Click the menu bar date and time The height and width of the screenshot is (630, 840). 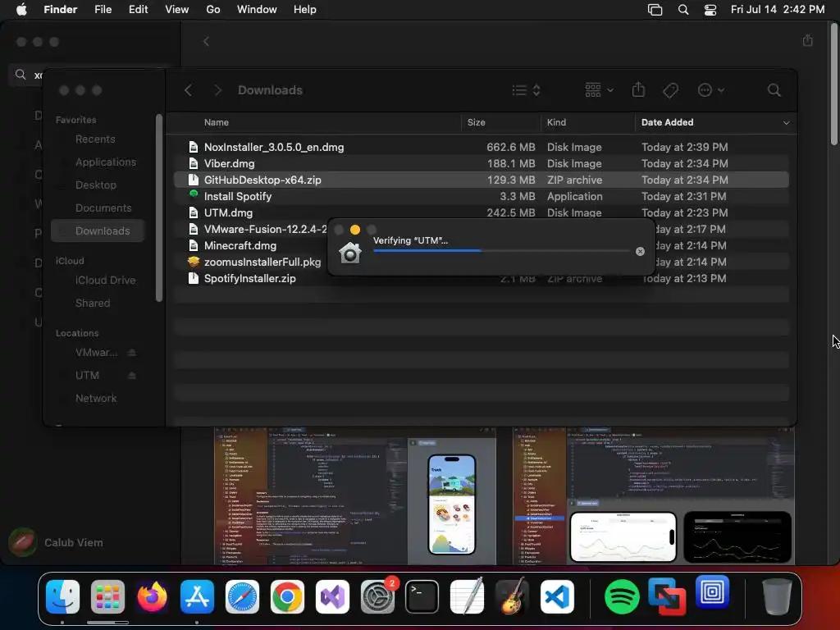(778, 10)
